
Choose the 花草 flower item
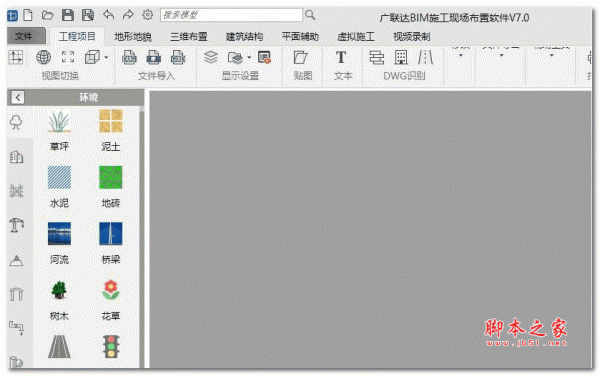click(111, 300)
